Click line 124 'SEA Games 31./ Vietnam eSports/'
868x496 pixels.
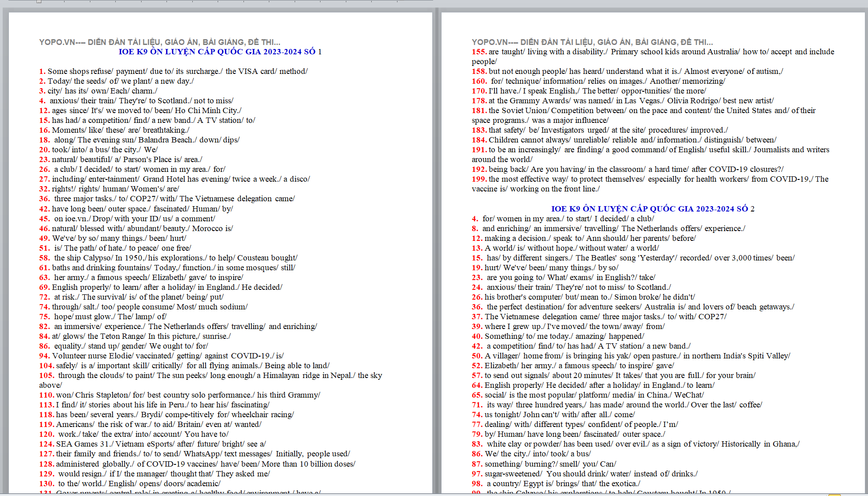tap(153, 444)
